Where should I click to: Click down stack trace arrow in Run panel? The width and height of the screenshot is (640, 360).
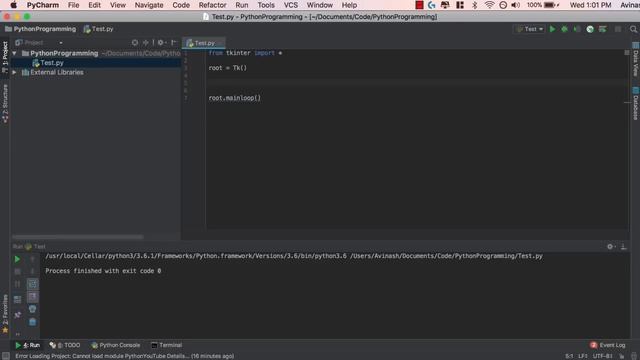coord(33,271)
